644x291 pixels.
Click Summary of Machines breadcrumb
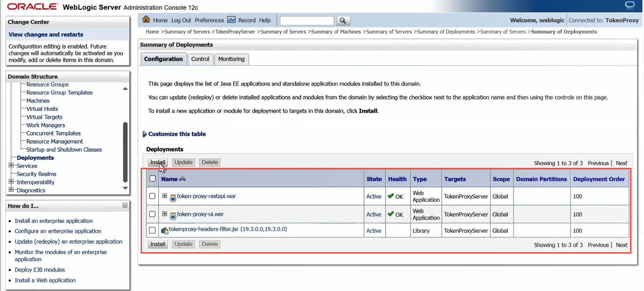336,32
